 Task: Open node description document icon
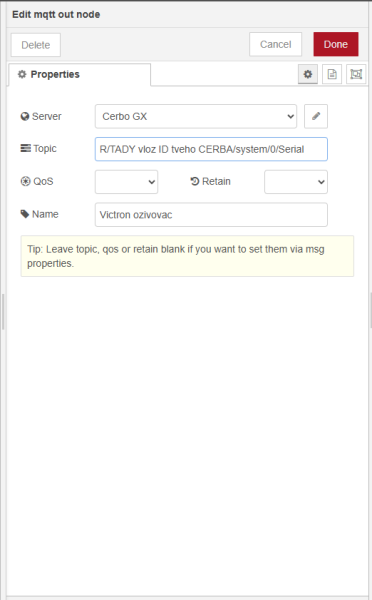[332, 74]
